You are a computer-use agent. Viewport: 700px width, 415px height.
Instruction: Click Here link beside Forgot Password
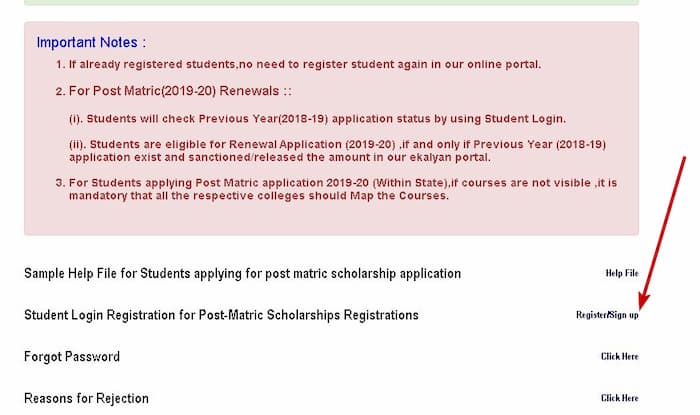pyautogui.click(x=619, y=357)
